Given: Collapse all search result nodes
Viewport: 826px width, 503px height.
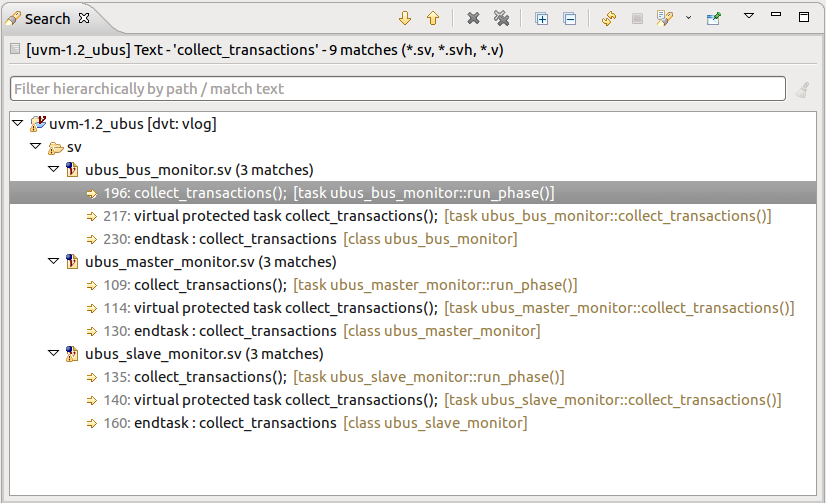Looking at the screenshot, I should (x=569, y=18).
